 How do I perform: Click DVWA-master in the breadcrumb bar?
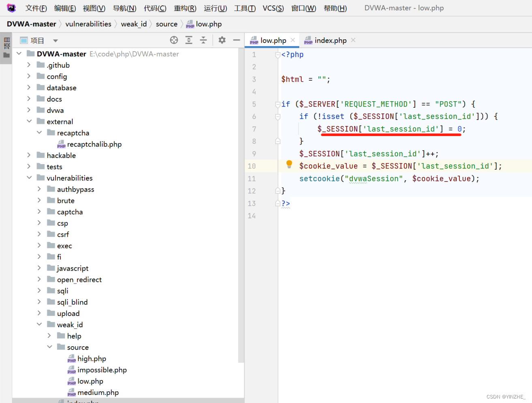(x=32, y=24)
